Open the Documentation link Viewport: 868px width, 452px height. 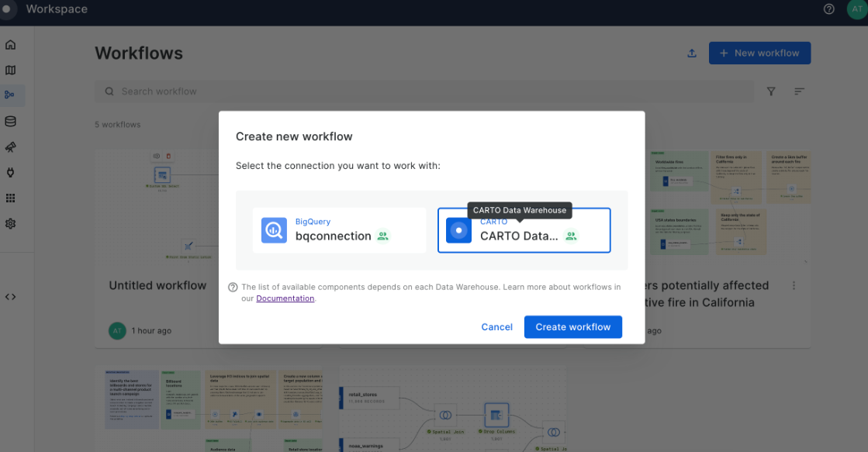(x=285, y=298)
